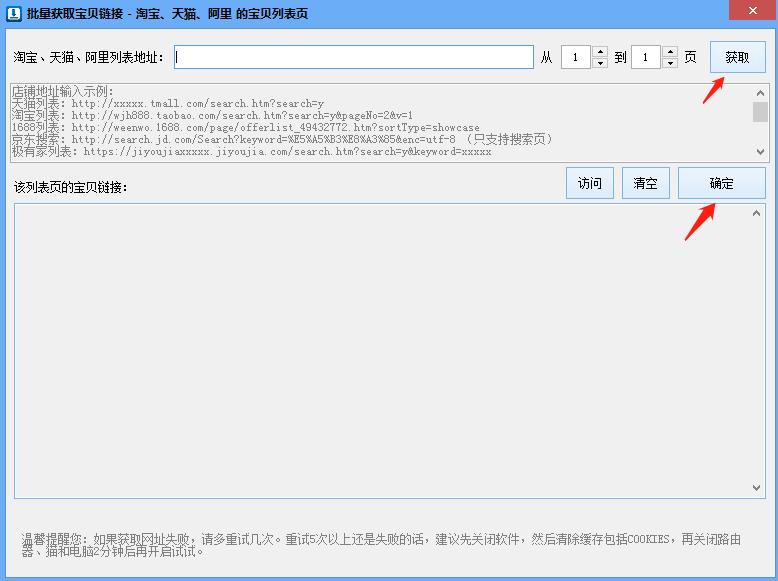Click the 极有家列表 example URL line
The height and width of the screenshot is (581, 778).
252,151
